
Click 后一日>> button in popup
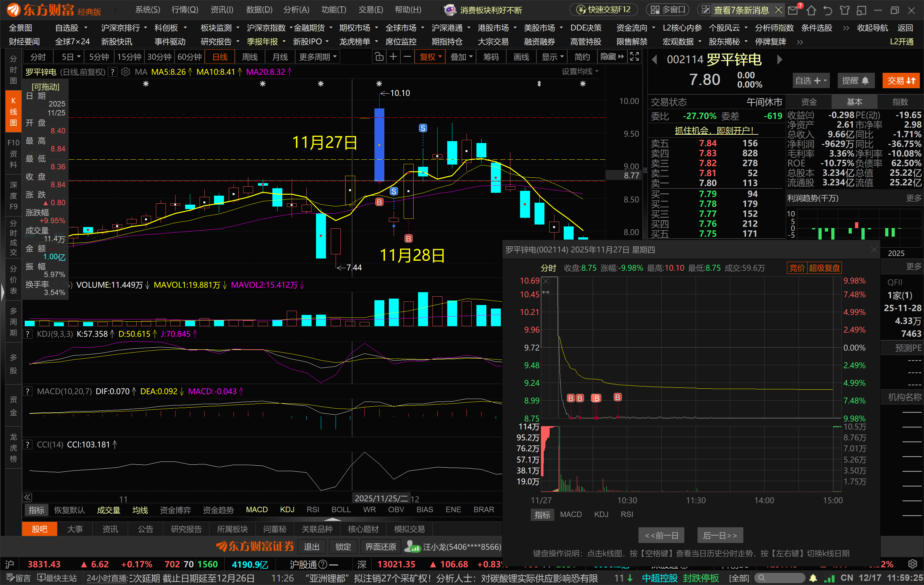point(720,535)
